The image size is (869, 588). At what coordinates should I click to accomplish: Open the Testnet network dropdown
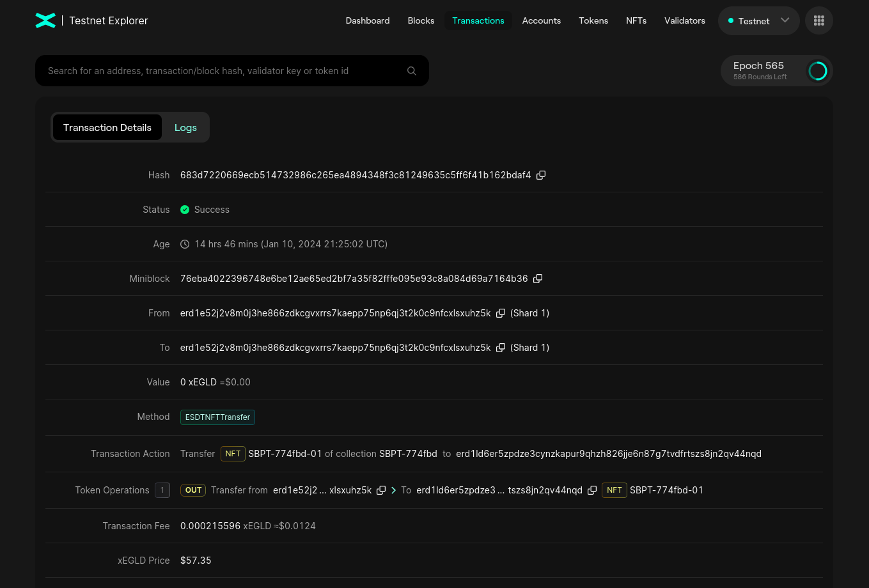(758, 20)
